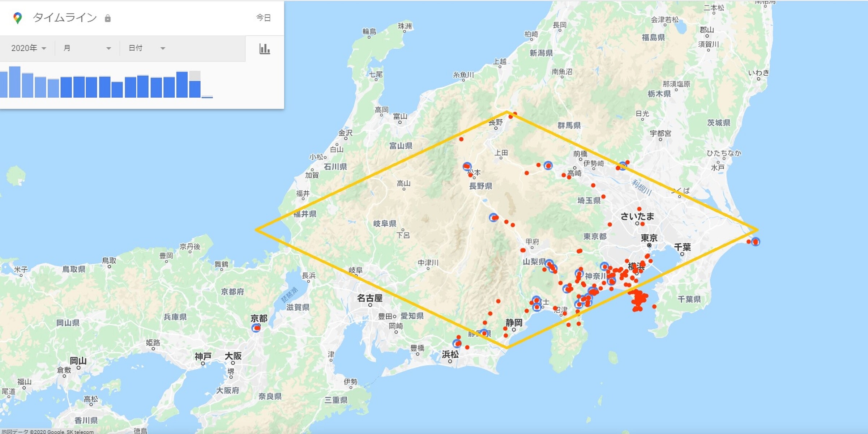Click the red dot near 長野

511,116
